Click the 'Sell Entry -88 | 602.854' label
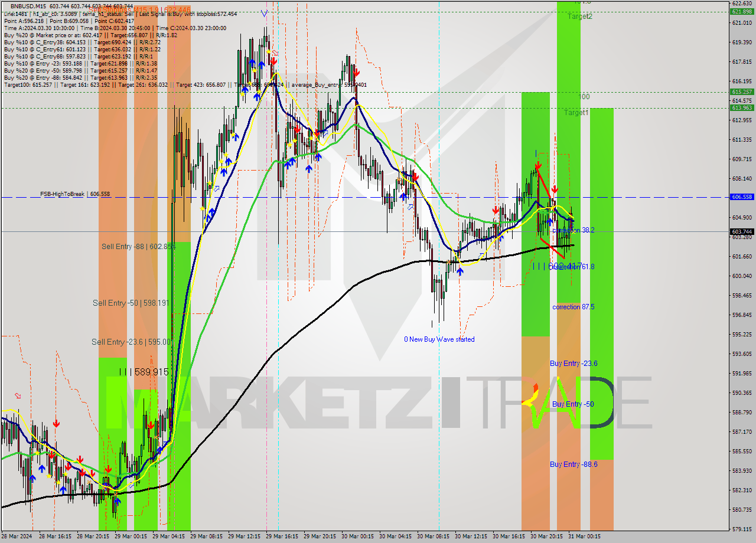Screen dimensions: 756x543 (x=138, y=247)
